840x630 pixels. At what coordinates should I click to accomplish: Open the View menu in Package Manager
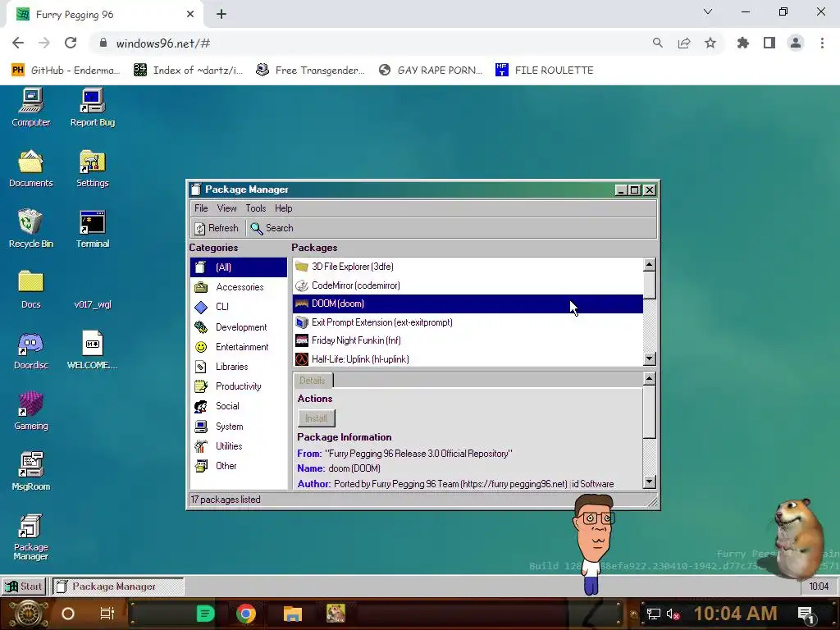click(x=226, y=208)
